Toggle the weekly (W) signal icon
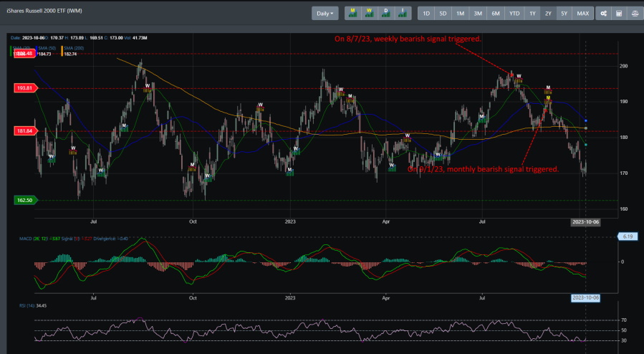Image resolution: width=644 pixels, height=354 pixels. tap(369, 13)
